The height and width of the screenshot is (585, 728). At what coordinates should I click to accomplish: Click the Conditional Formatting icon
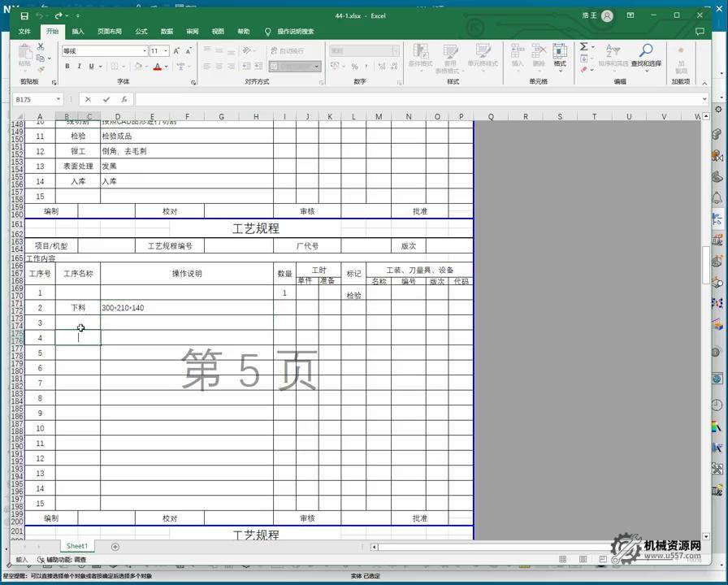pyautogui.click(x=421, y=53)
